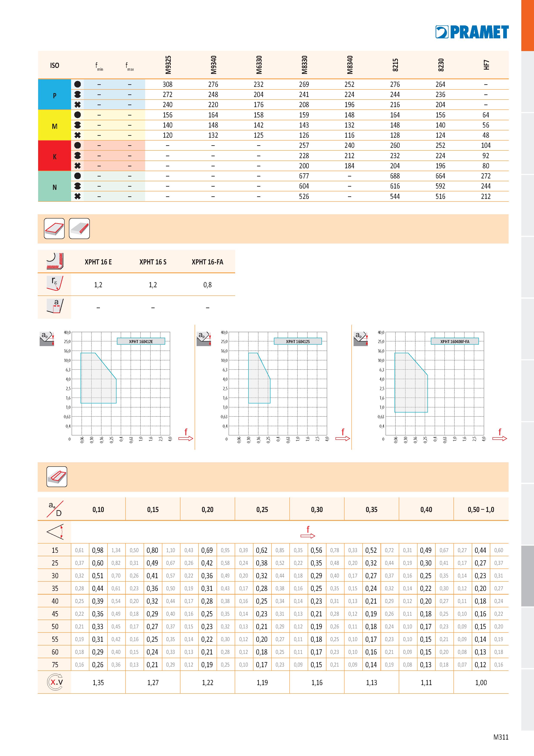Click the 0,30 ae/D column header

click(x=317, y=509)
